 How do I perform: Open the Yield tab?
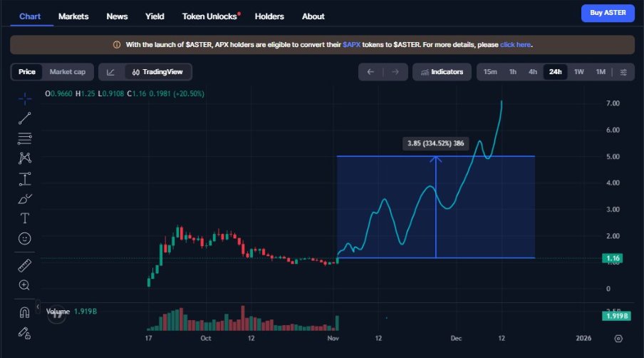point(155,16)
